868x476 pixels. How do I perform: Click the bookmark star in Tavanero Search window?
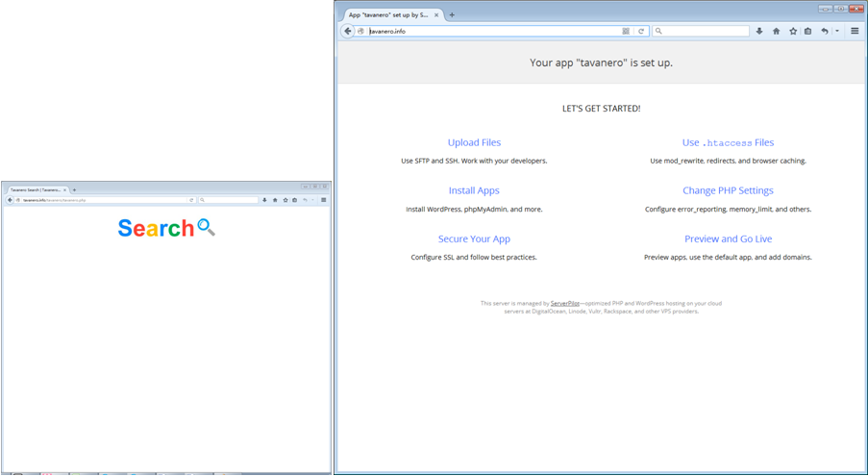tap(285, 200)
